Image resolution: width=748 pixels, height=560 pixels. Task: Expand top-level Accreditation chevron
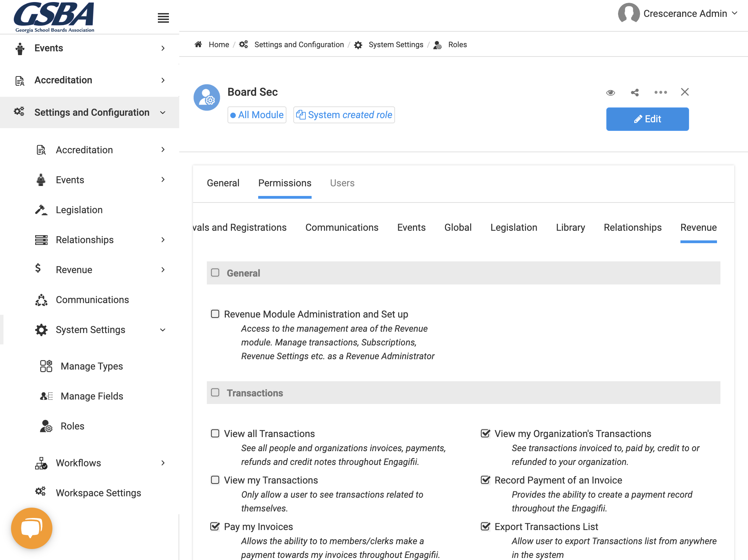[x=163, y=80]
